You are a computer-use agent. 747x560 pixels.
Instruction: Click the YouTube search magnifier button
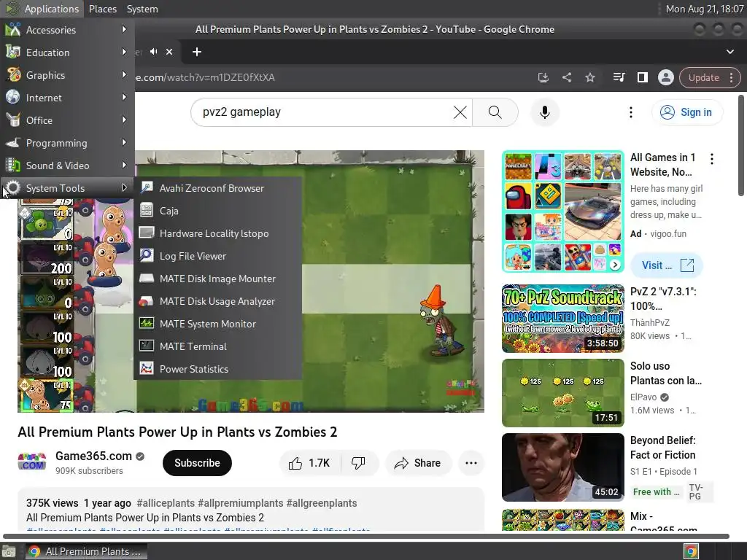[x=495, y=112]
